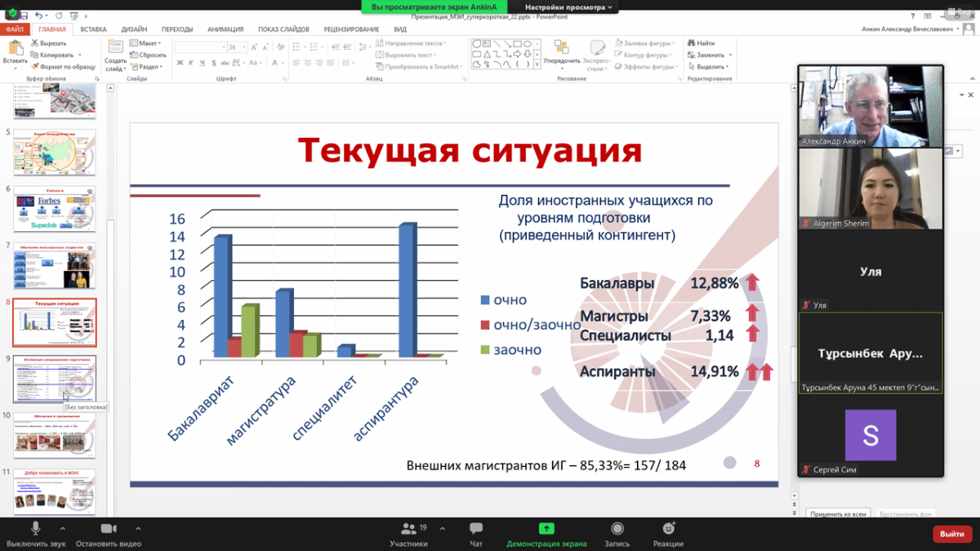Click Александр Анкин's video tile

tap(871, 106)
